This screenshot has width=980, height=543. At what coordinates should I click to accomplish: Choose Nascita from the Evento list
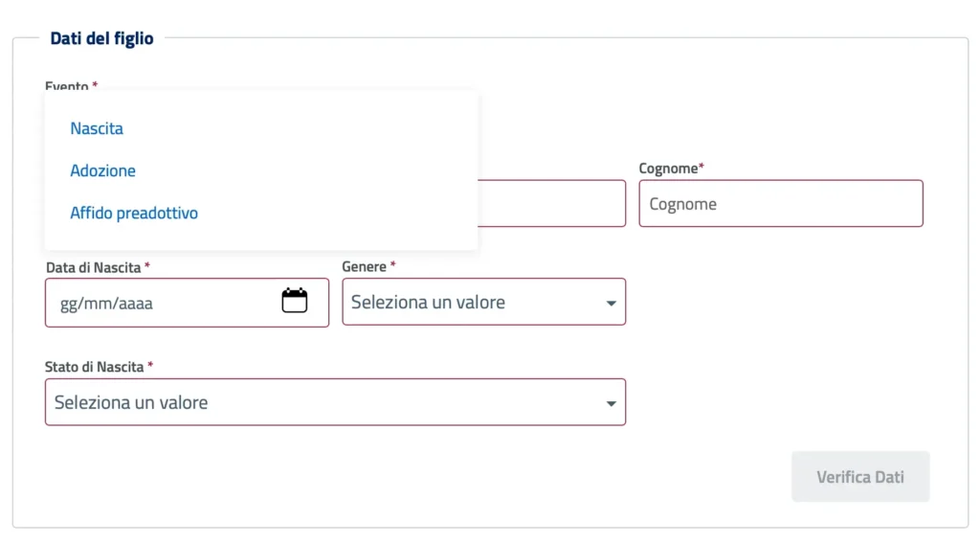coord(97,128)
